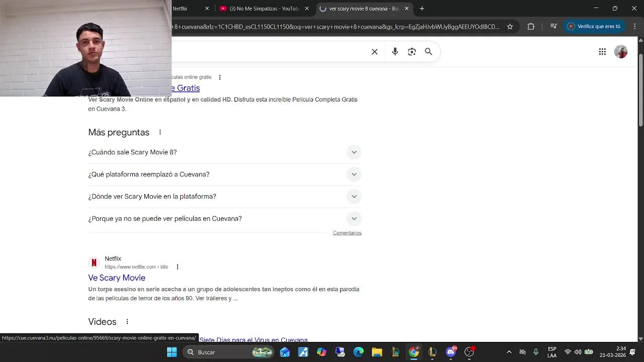The width and height of the screenshot is (644, 362).
Task: Open Outlook from the taskbar
Action: pos(285,352)
